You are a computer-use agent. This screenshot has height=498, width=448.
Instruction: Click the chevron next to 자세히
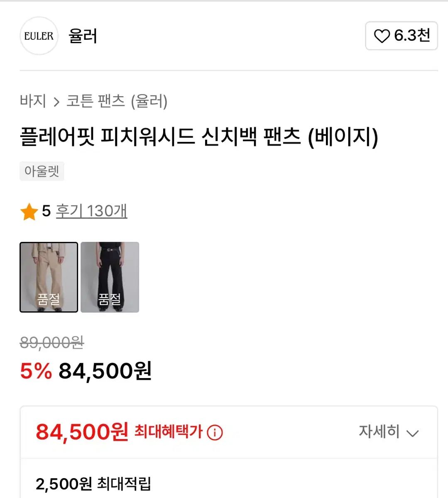click(413, 434)
